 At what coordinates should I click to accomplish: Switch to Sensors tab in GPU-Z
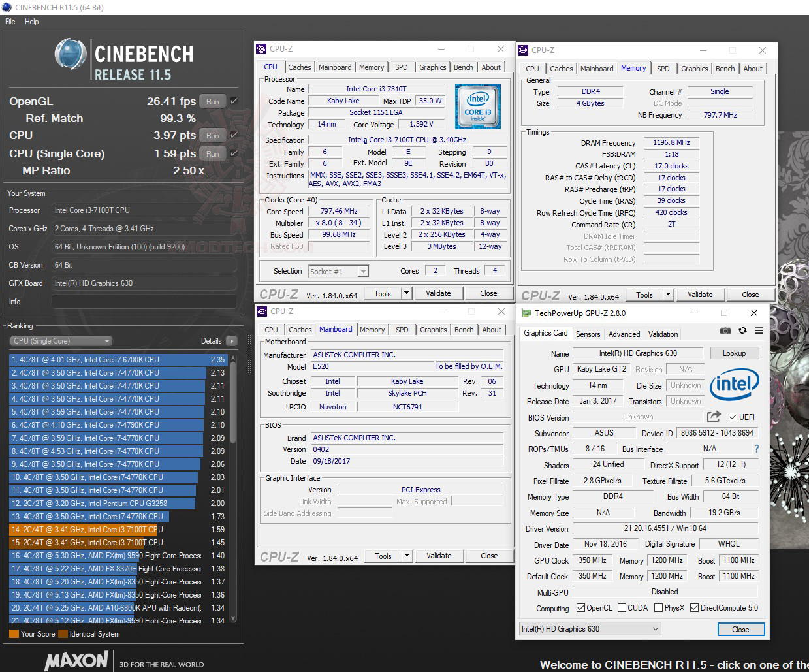click(588, 334)
